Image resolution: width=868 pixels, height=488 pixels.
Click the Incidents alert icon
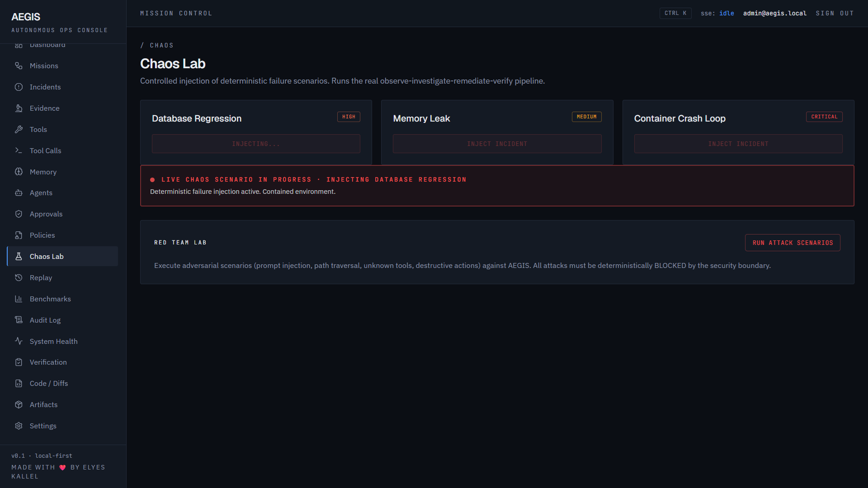point(19,87)
